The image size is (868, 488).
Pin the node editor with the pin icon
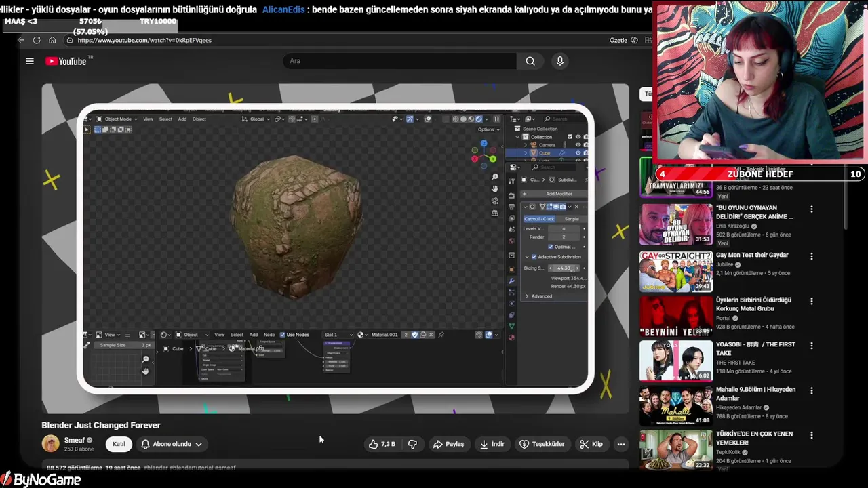click(x=441, y=335)
